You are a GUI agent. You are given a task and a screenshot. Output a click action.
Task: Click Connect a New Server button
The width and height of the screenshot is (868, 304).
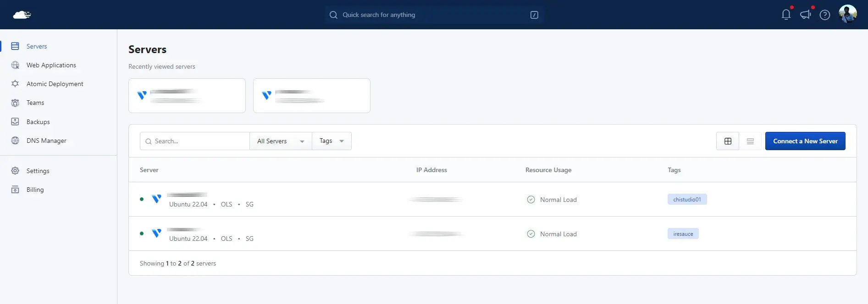click(805, 141)
